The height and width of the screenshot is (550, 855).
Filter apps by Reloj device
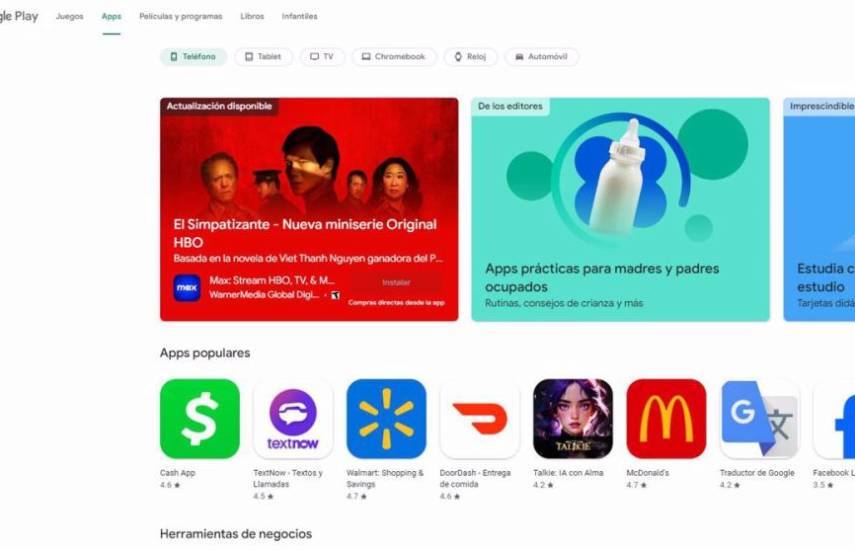[x=471, y=57]
